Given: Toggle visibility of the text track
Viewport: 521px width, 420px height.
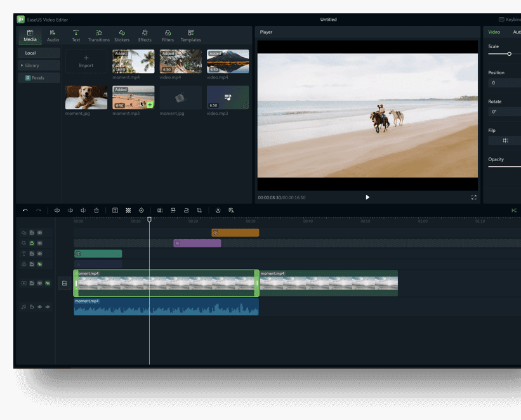Looking at the screenshot, I should click(x=39, y=254).
